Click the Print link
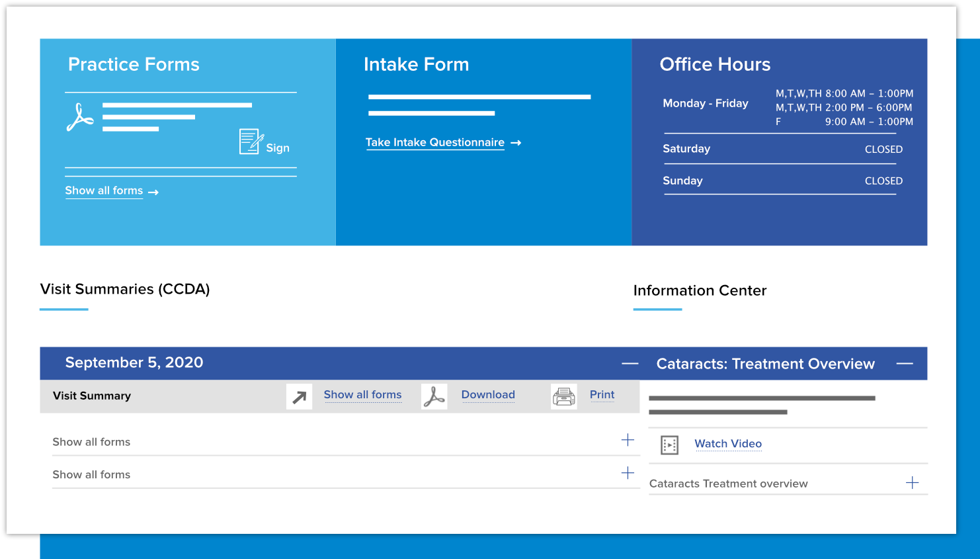Screen dimensions: 980x559 (602, 395)
